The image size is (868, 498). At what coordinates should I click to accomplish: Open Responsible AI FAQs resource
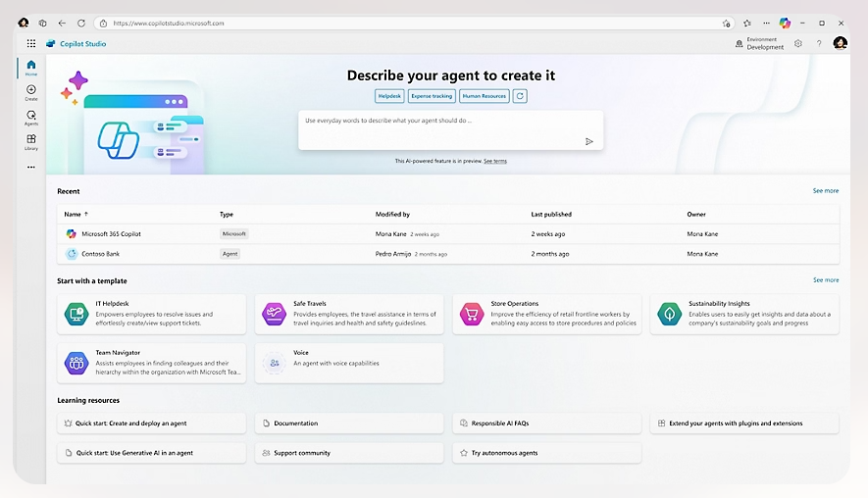[547, 423]
